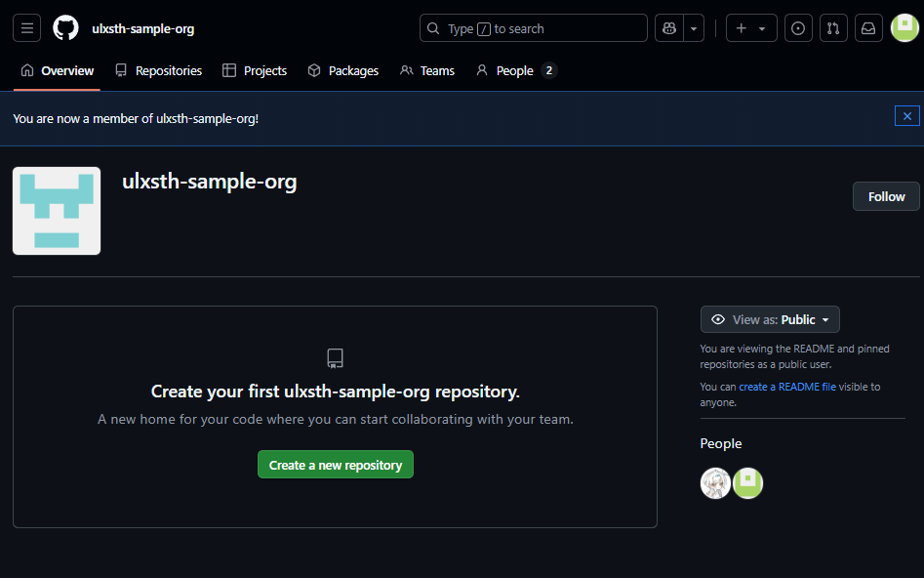The width and height of the screenshot is (924, 578).
Task: Click the GitHub octocat logo
Action: point(66,28)
